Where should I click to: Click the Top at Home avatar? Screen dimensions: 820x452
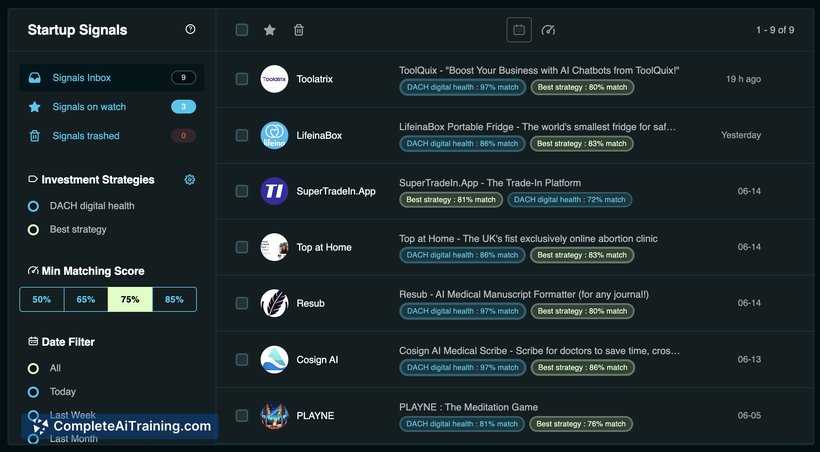(x=274, y=247)
